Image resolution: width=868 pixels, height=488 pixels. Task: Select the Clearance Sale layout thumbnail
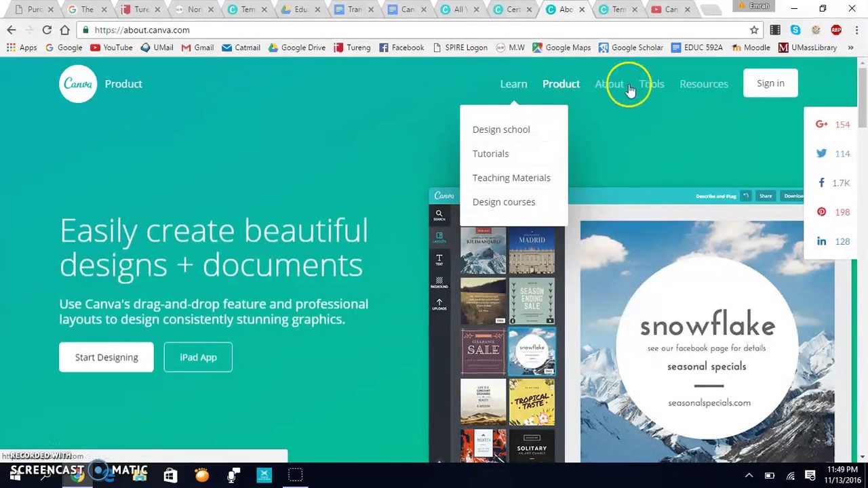pyautogui.click(x=483, y=352)
